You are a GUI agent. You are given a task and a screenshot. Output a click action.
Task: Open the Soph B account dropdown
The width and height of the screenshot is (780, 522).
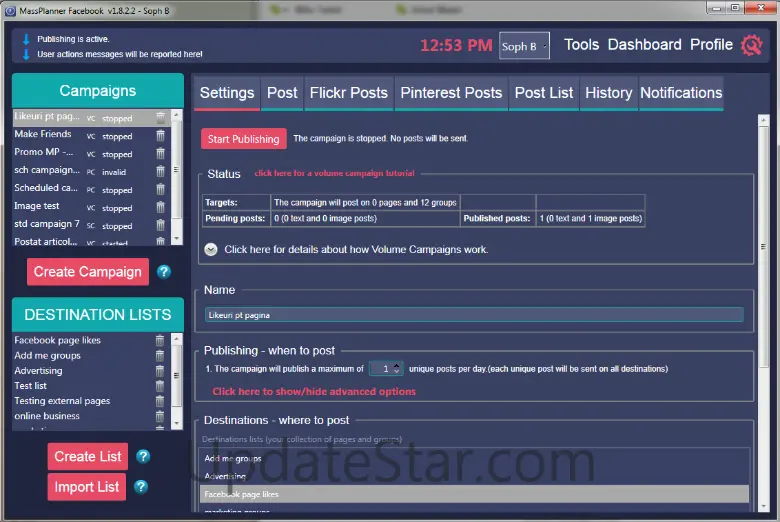point(524,46)
